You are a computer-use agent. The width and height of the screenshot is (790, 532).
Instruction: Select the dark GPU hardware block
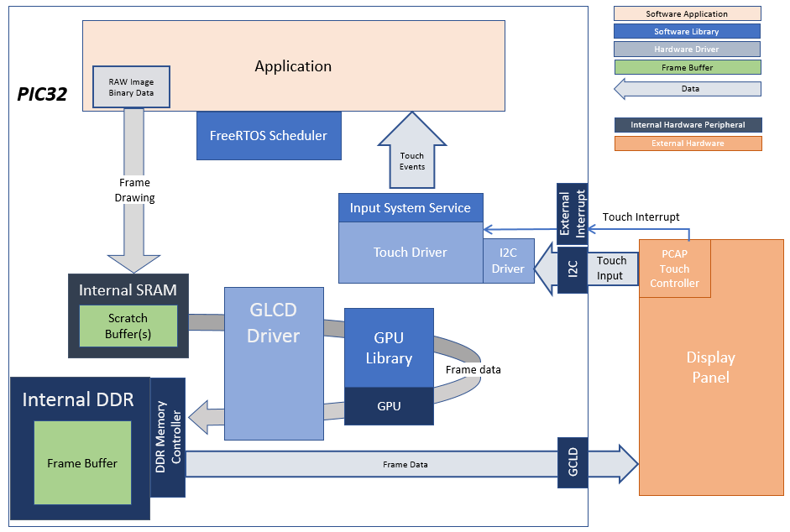click(389, 406)
